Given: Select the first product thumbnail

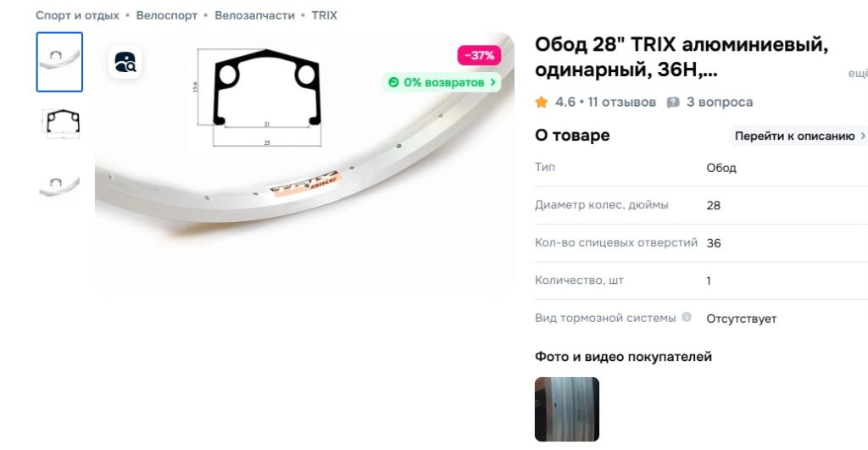Looking at the screenshot, I should click(x=60, y=62).
